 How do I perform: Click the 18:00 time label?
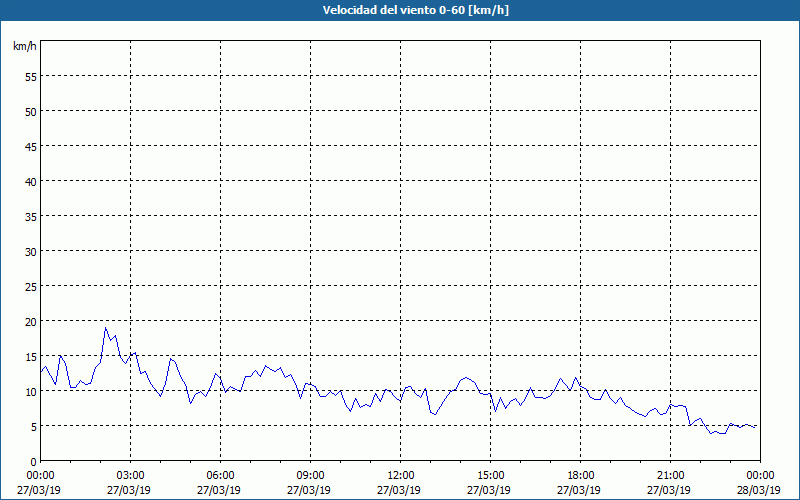(x=581, y=476)
